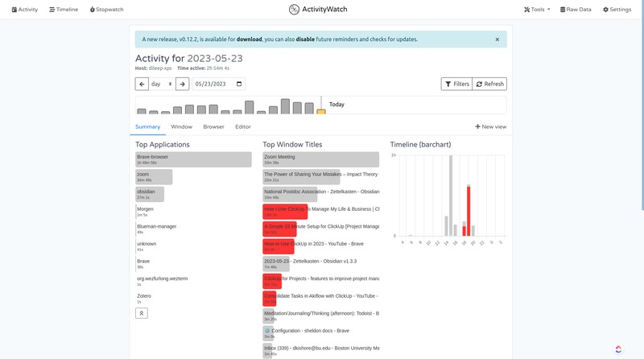Open the Stopwatch page in navbar
The image size is (644, 359).
pyautogui.click(x=107, y=10)
